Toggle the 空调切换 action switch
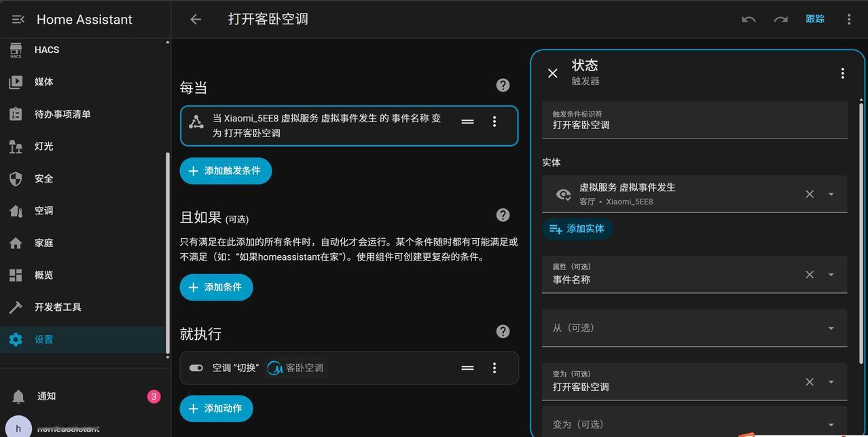This screenshot has height=437, width=868. coord(196,367)
